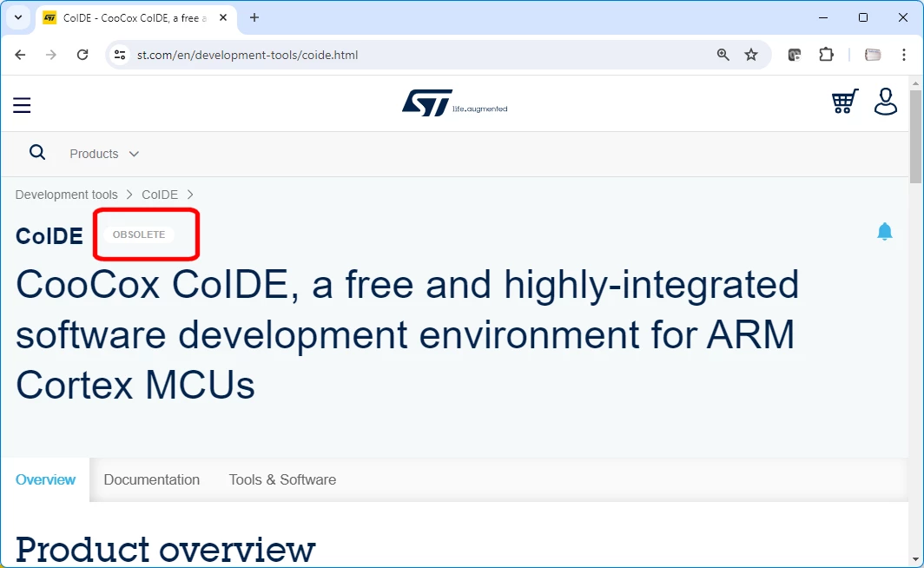Open the hamburger navigation menu
Image resolution: width=924 pixels, height=568 pixels.
(x=22, y=105)
